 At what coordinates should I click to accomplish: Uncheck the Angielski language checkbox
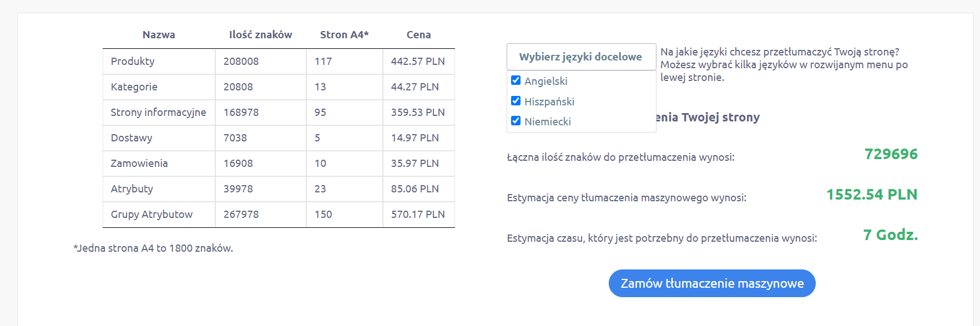(x=516, y=80)
